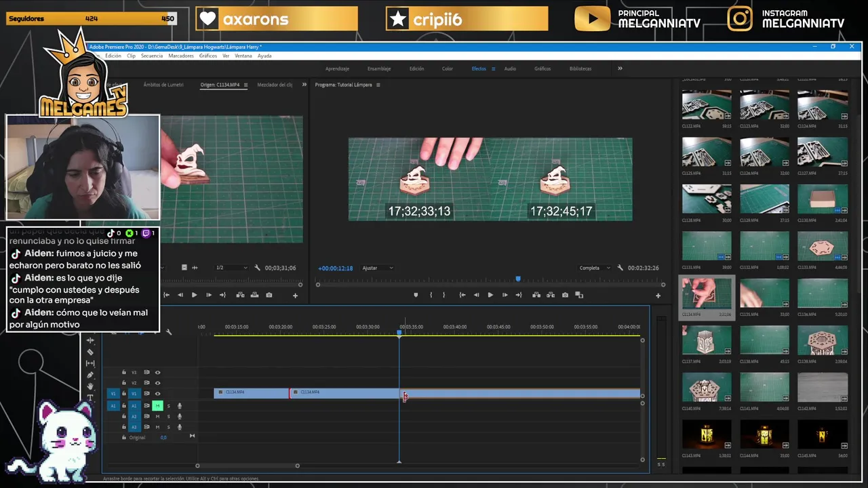
Task: Toggle V2 track output eye
Action: 157,383
